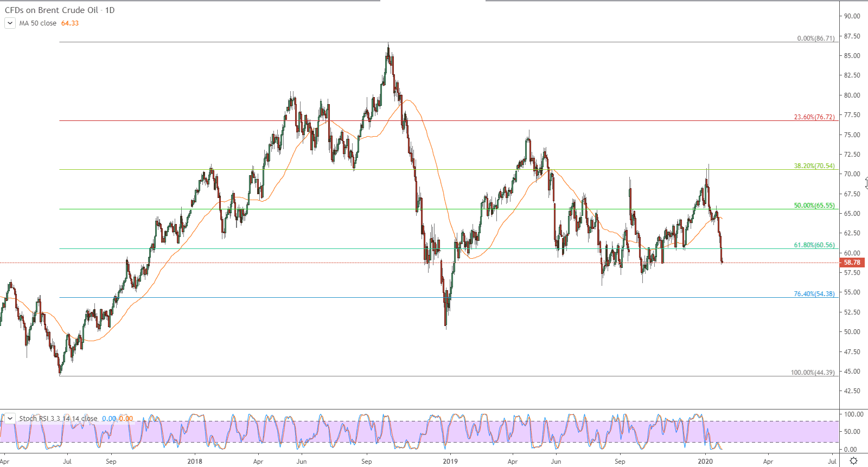The height and width of the screenshot is (467, 868).
Task: Collapse the MA 50 indicator legend
Action: click(10, 23)
